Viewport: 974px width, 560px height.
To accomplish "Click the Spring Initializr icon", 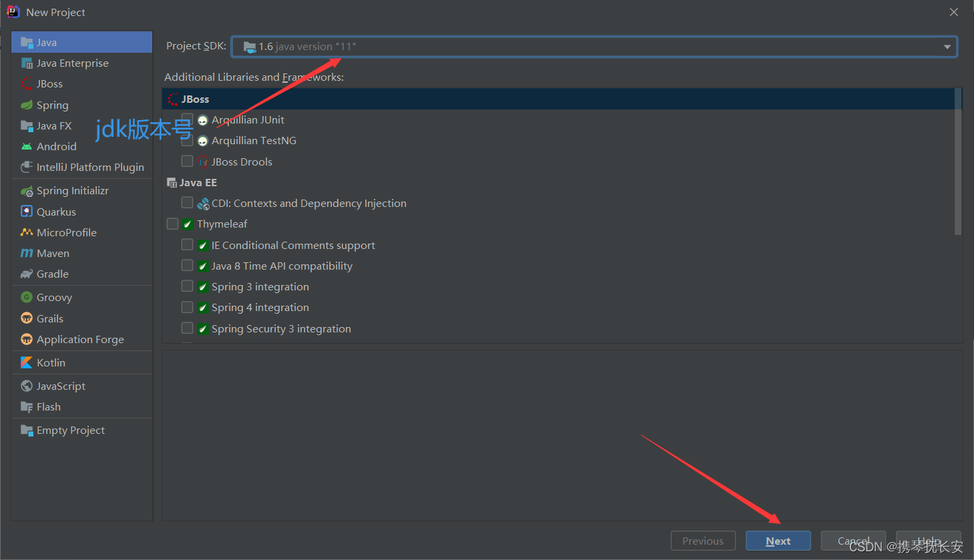I will [x=27, y=191].
